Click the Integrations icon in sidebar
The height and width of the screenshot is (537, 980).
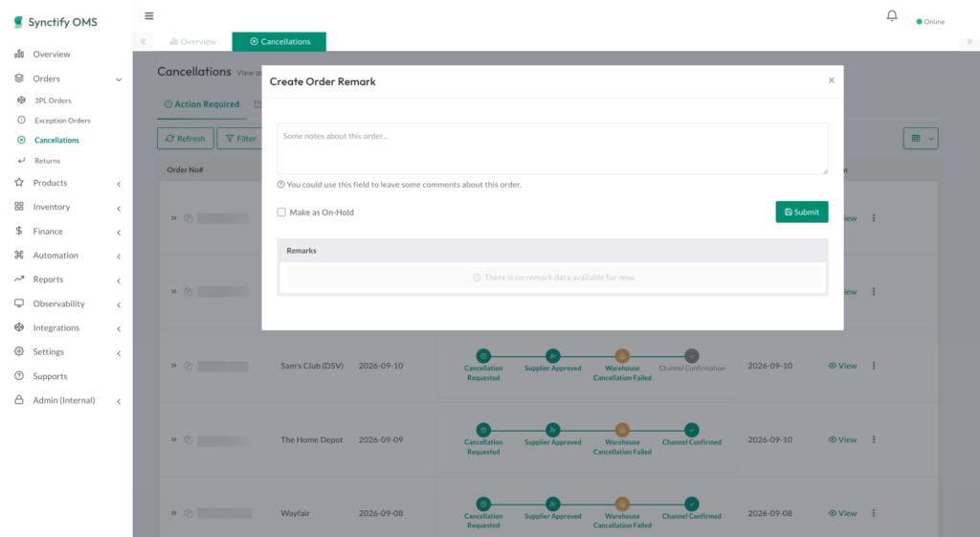[19, 327]
